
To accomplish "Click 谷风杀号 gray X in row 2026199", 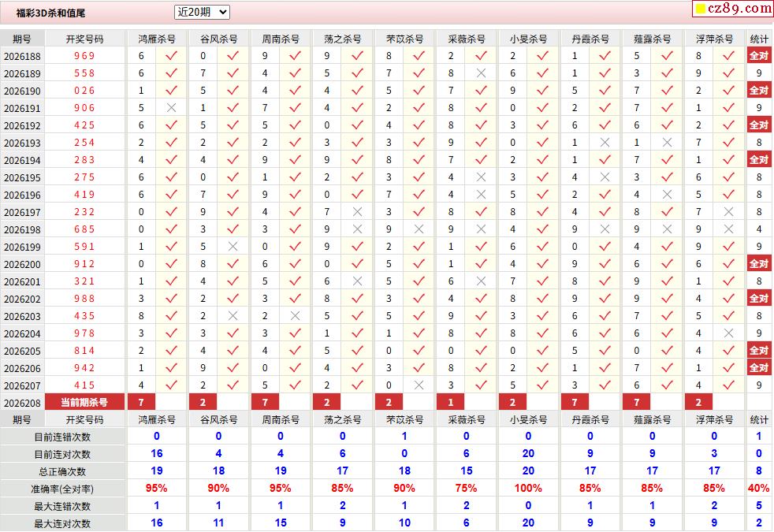I will [233, 246].
